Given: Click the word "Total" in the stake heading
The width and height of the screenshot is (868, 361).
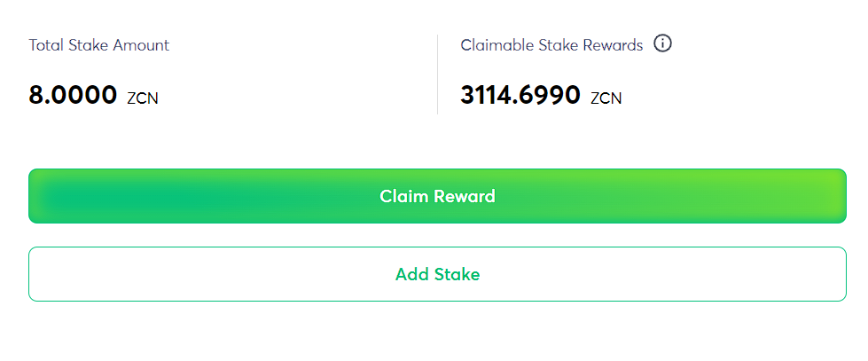Looking at the screenshot, I should [46, 45].
